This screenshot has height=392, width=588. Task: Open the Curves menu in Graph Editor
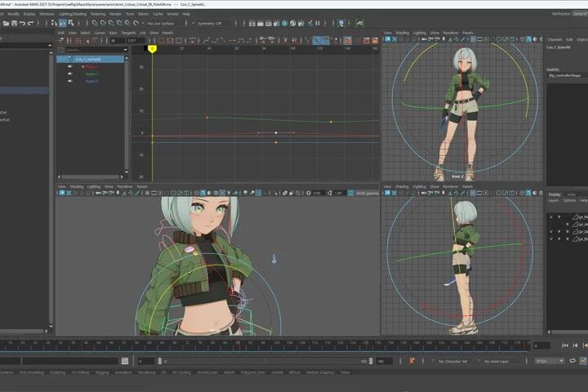[100, 33]
